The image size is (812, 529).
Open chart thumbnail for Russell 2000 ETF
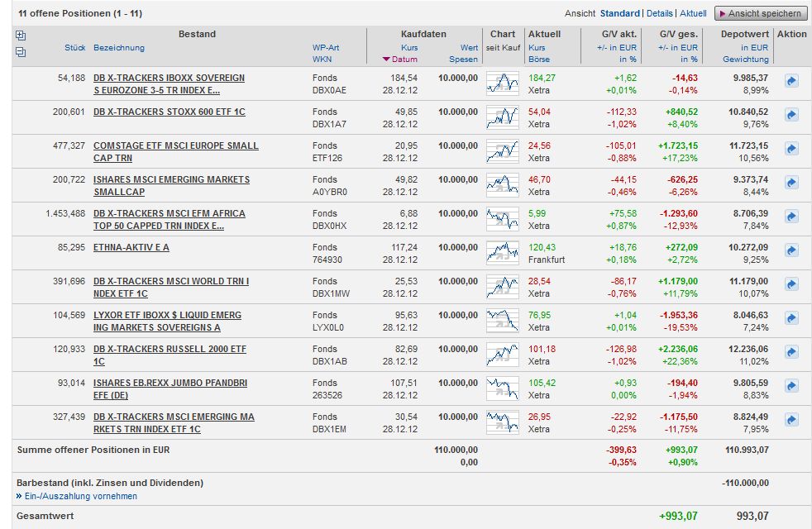503,353
